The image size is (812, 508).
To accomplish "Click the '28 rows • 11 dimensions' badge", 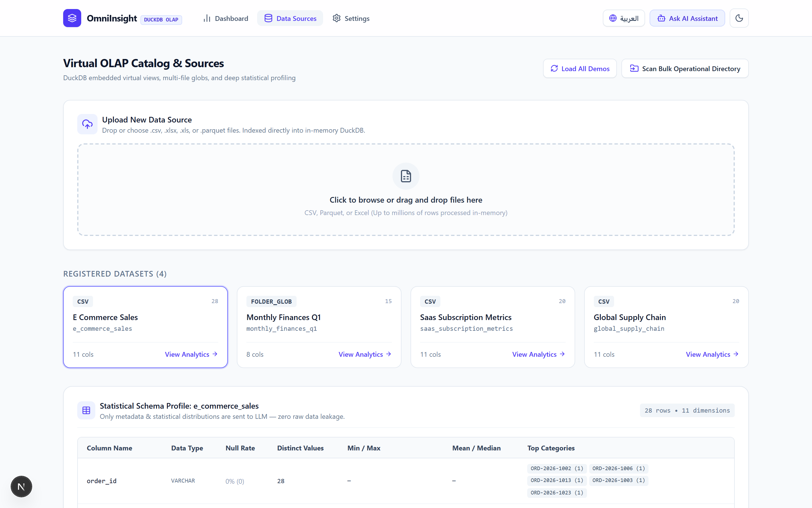I will (687, 410).
